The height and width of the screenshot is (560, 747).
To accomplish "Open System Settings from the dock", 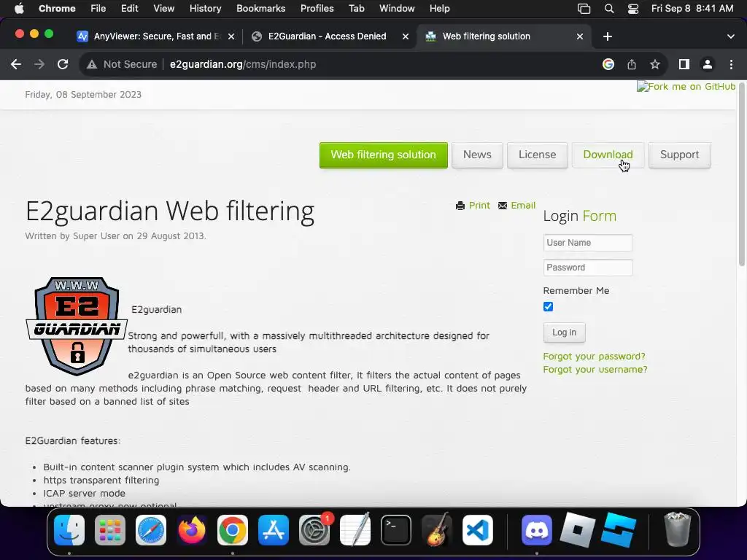I will [314, 530].
